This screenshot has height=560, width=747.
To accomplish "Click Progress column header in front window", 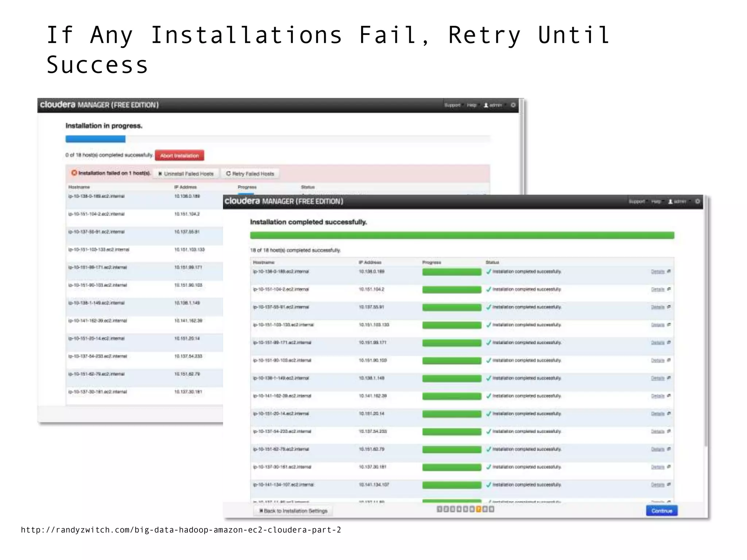I will point(431,262).
